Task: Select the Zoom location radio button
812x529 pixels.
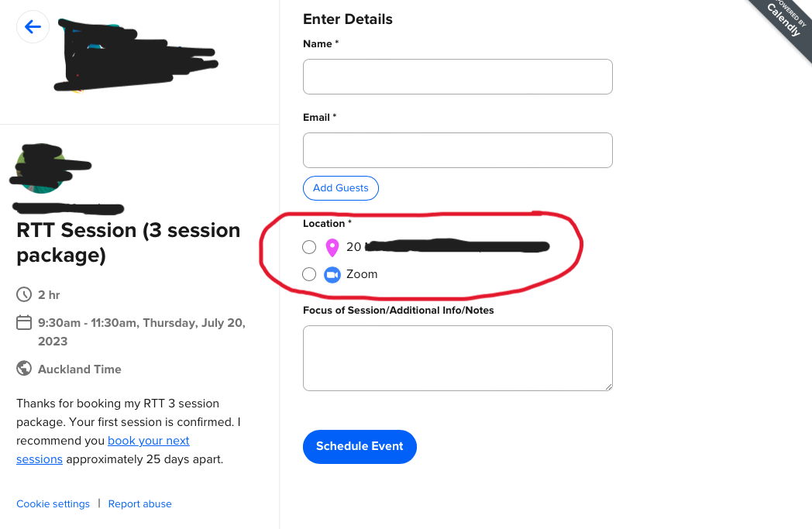Action: 309,274
